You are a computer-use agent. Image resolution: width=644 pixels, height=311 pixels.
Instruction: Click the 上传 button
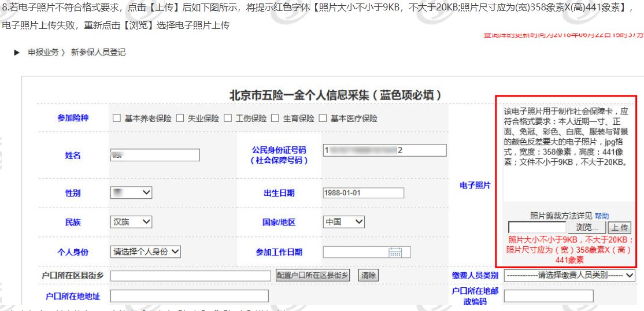(x=620, y=228)
